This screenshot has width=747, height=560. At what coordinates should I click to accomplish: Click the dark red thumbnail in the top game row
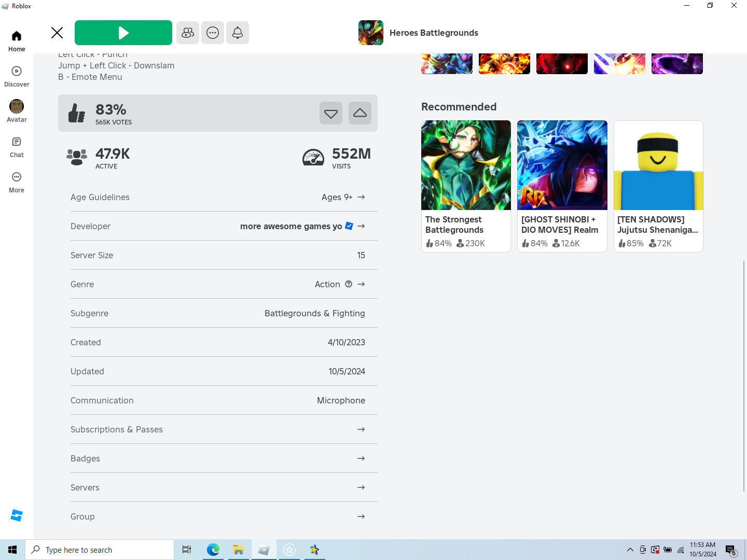click(562, 64)
